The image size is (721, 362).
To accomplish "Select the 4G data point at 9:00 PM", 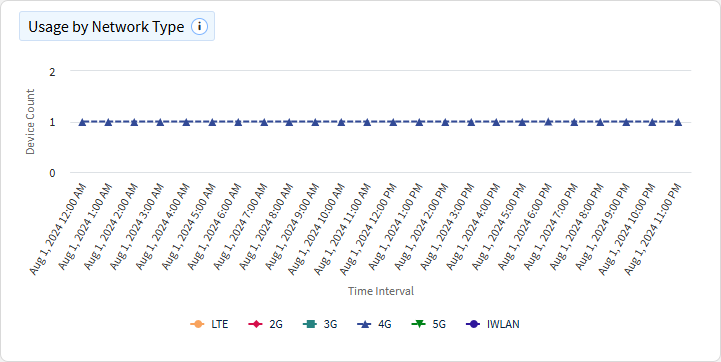I will (x=626, y=122).
